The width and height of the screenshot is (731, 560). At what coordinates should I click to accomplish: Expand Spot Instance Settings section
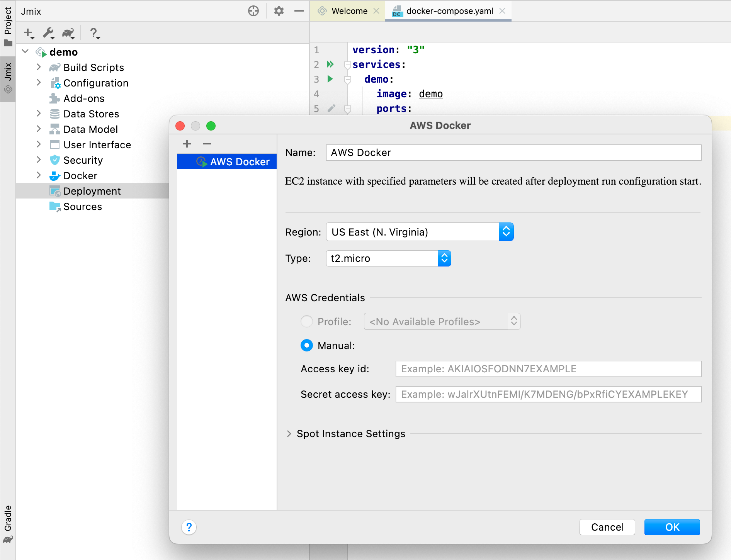[x=289, y=434]
